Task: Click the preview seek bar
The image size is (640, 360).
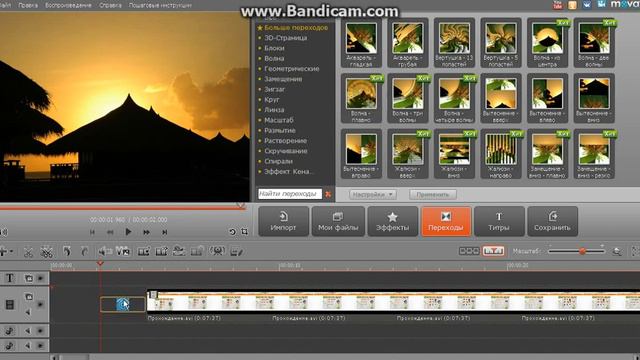Action: pos(122,208)
